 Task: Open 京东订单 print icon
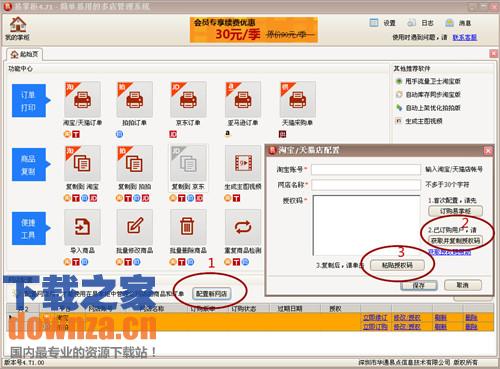point(188,99)
